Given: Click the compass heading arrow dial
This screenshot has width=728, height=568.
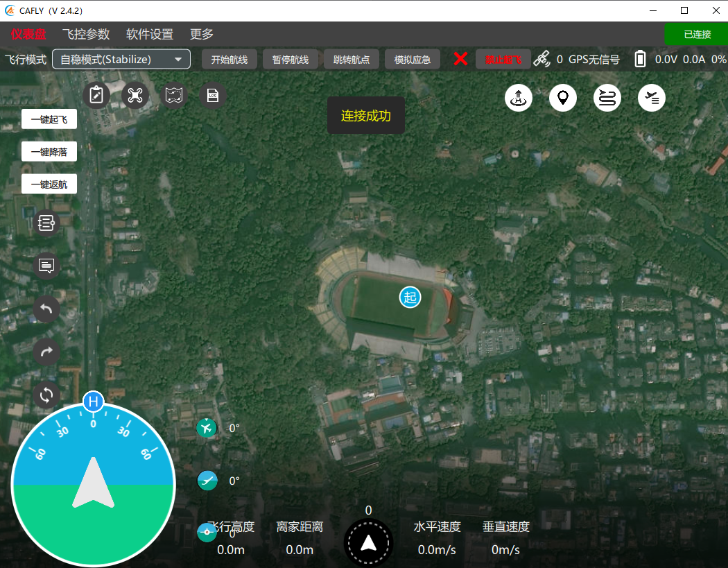Looking at the screenshot, I should point(369,542).
